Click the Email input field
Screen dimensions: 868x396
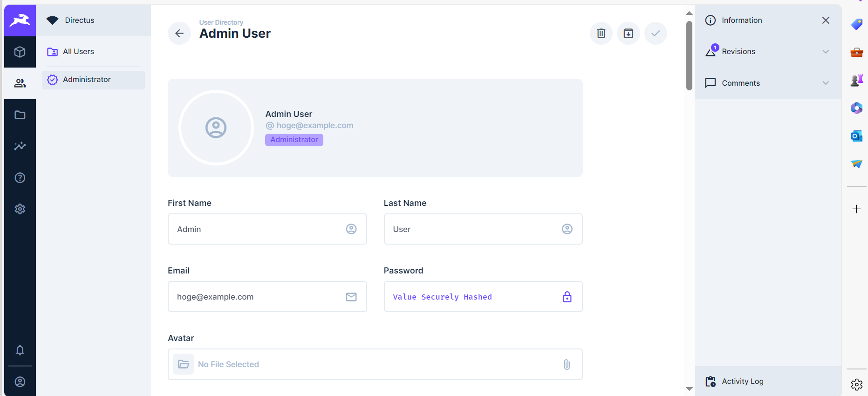(259, 297)
